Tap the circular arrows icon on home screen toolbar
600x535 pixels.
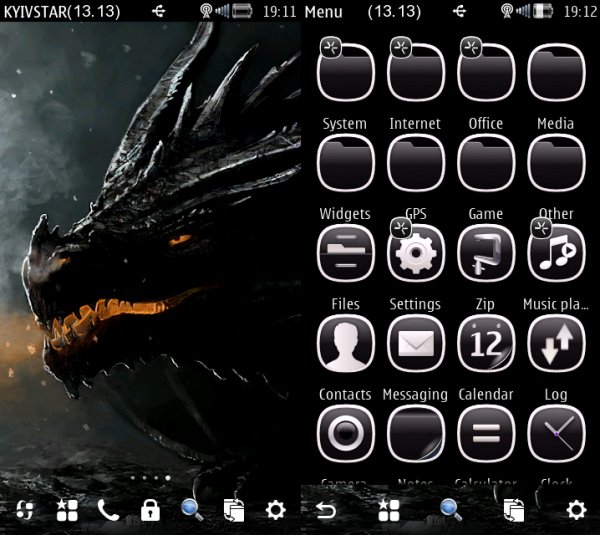[x=25, y=511]
